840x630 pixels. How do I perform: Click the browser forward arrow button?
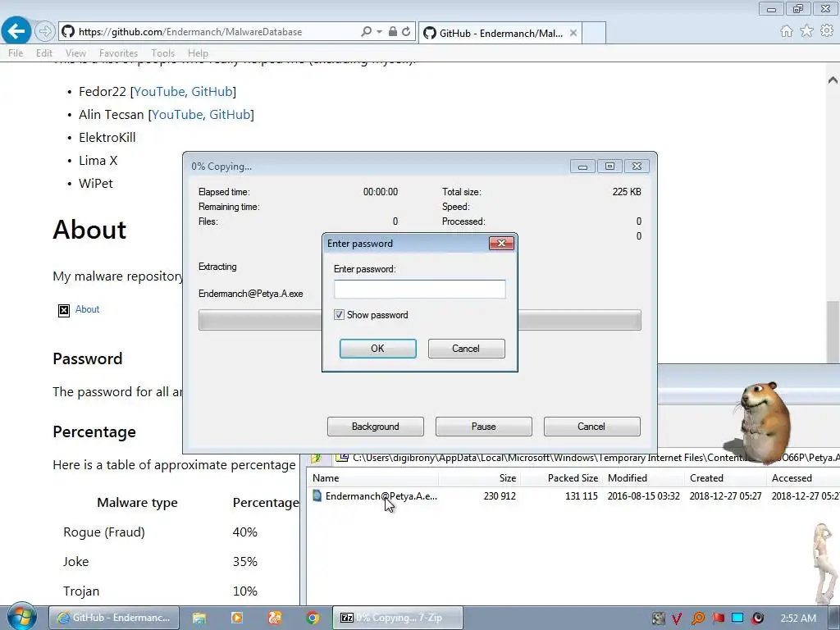pos(45,32)
